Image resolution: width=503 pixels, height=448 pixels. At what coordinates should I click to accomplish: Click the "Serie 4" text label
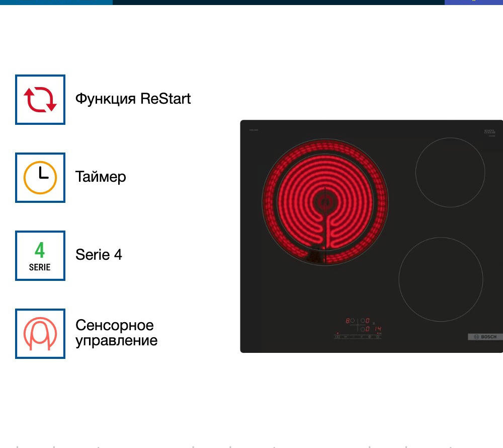click(x=99, y=255)
